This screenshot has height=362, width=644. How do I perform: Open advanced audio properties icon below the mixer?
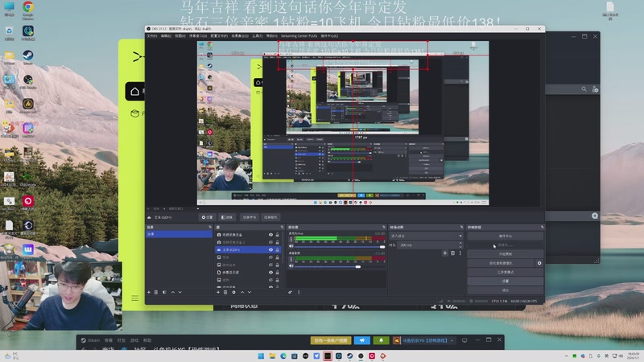(290, 292)
